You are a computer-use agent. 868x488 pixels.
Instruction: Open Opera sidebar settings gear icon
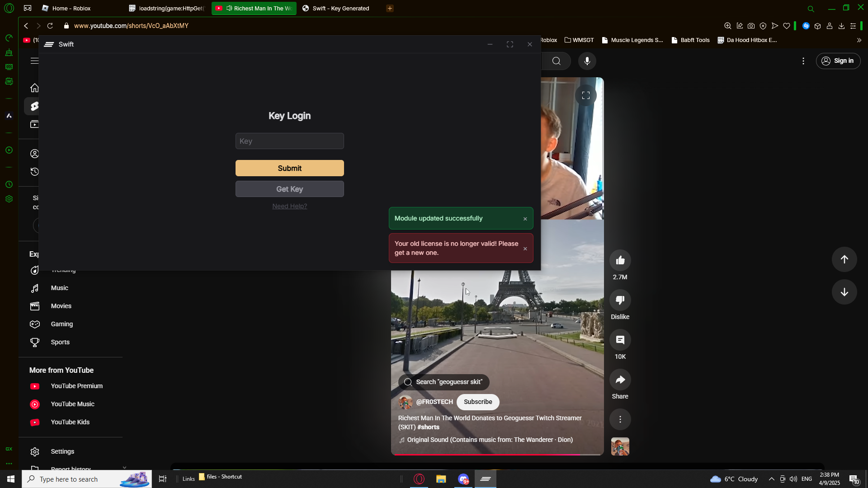coord(9,199)
